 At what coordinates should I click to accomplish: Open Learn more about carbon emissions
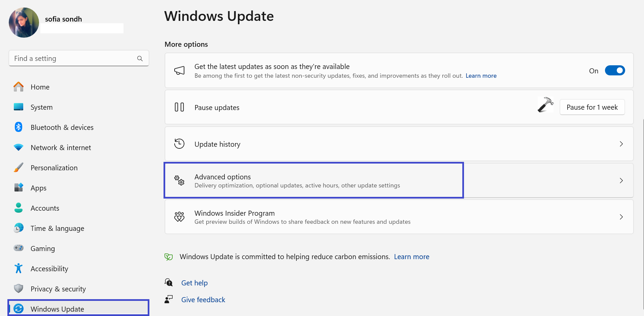pyautogui.click(x=412, y=257)
